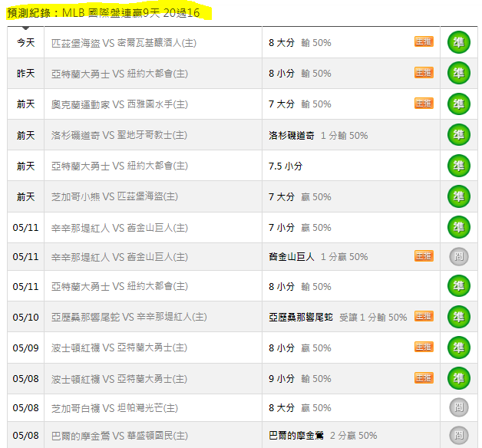Click the prediction 8 小分 贏 50%
The width and height of the screenshot is (482, 448).
[x=299, y=348]
